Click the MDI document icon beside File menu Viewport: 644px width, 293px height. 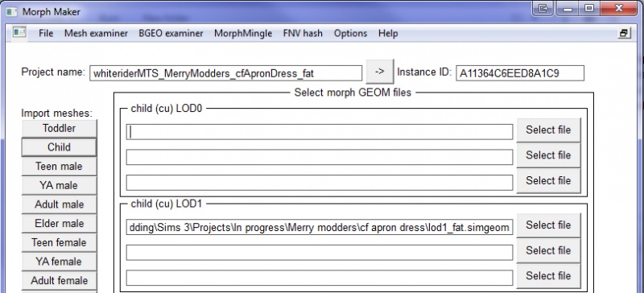click(x=19, y=32)
